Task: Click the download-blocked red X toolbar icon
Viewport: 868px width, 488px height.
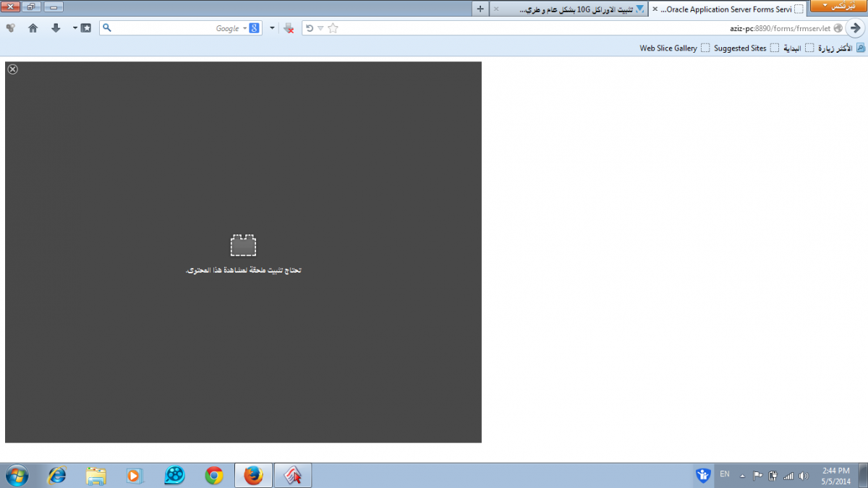Action: (289, 28)
